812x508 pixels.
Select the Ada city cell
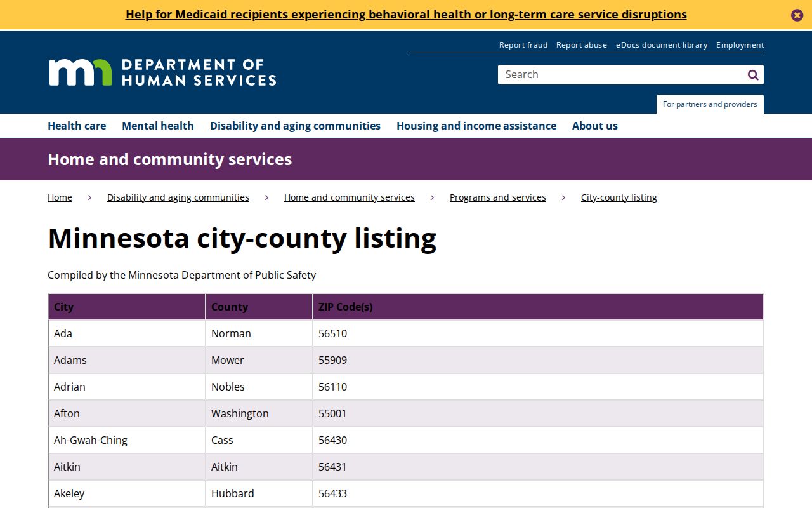point(127,333)
